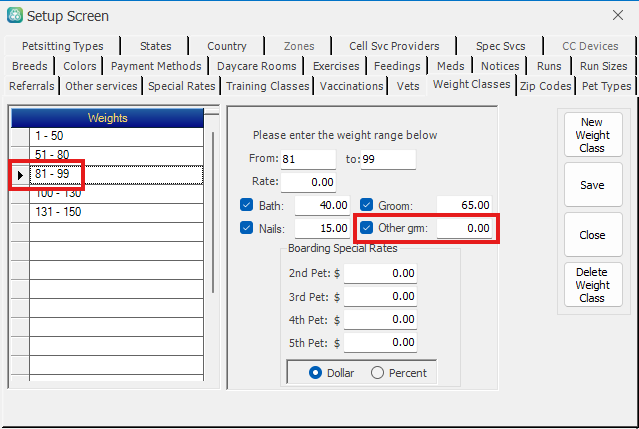Click the New Weight Class button
The image size is (639, 429).
tap(593, 135)
